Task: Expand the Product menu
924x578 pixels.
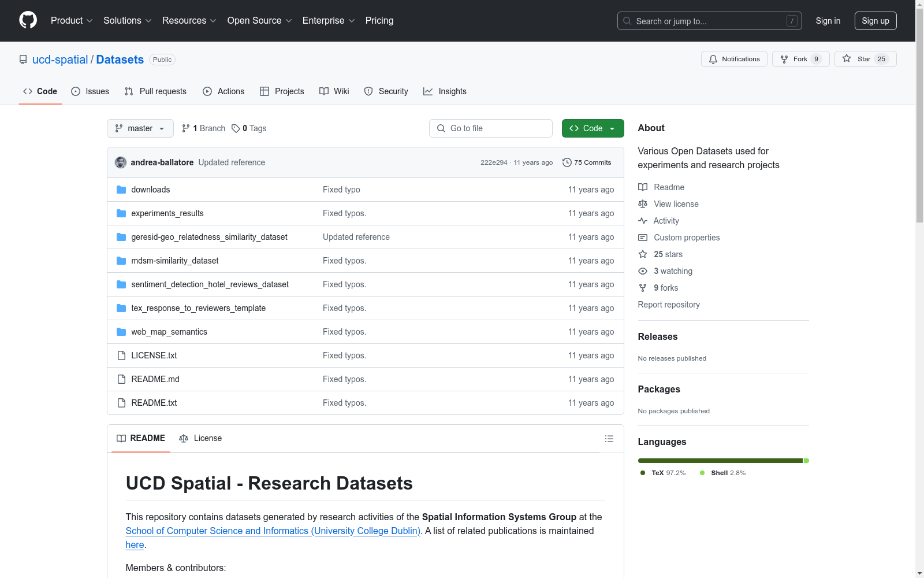Action: 72,21
